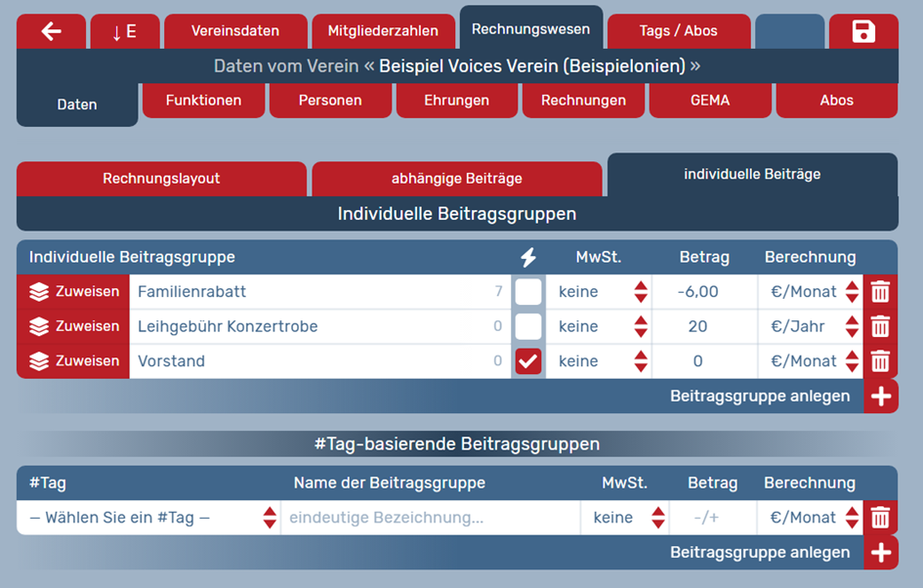Click plus icon to add #Tag-based Beitragsgruppe
The width and height of the screenshot is (923, 588).
click(x=881, y=553)
